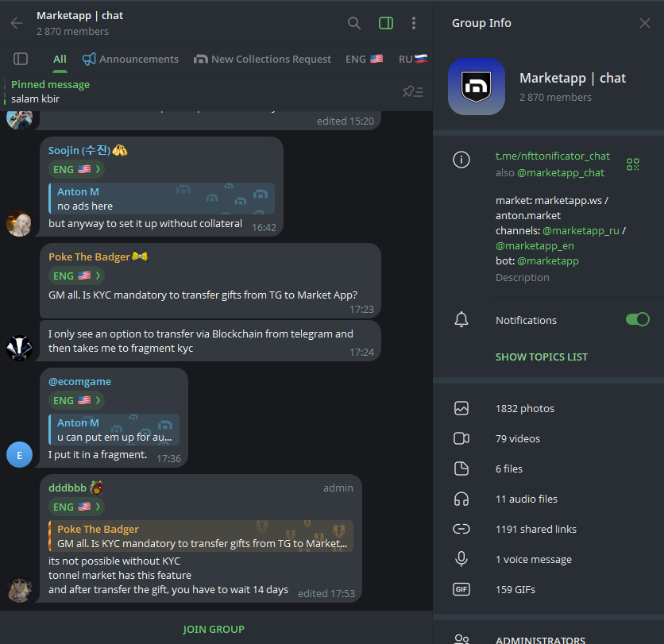
Task: Open the 1832 photos entry
Action: (548, 408)
